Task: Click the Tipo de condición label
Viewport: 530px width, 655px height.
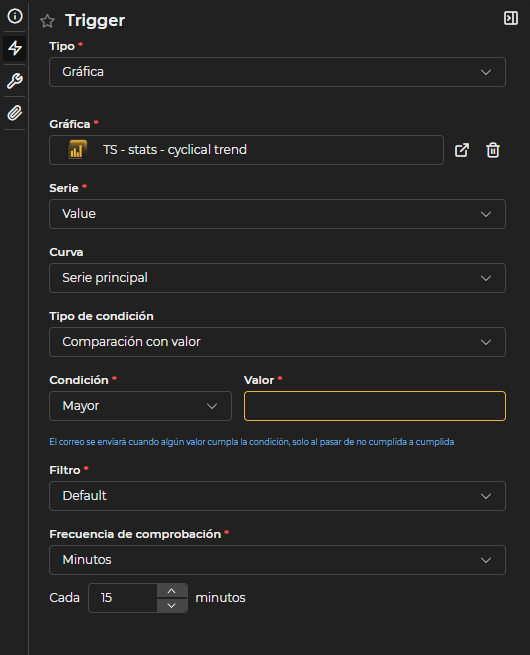Action: coord(101,316)
